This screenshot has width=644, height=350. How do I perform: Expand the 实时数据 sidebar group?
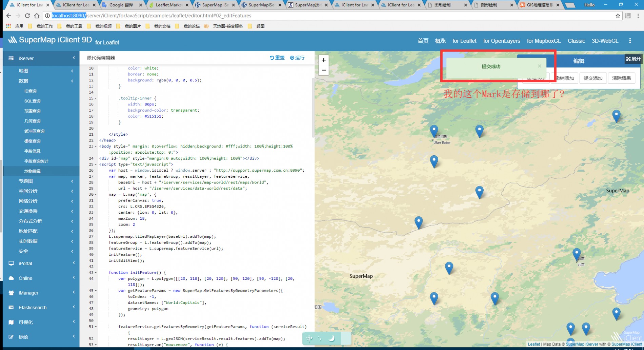pos(41,241)
